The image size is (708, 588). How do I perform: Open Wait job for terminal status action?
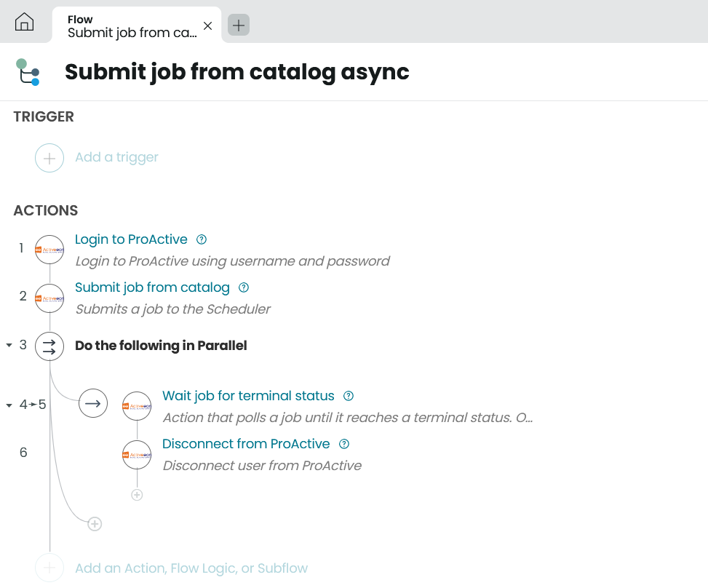tap(248, 396)
